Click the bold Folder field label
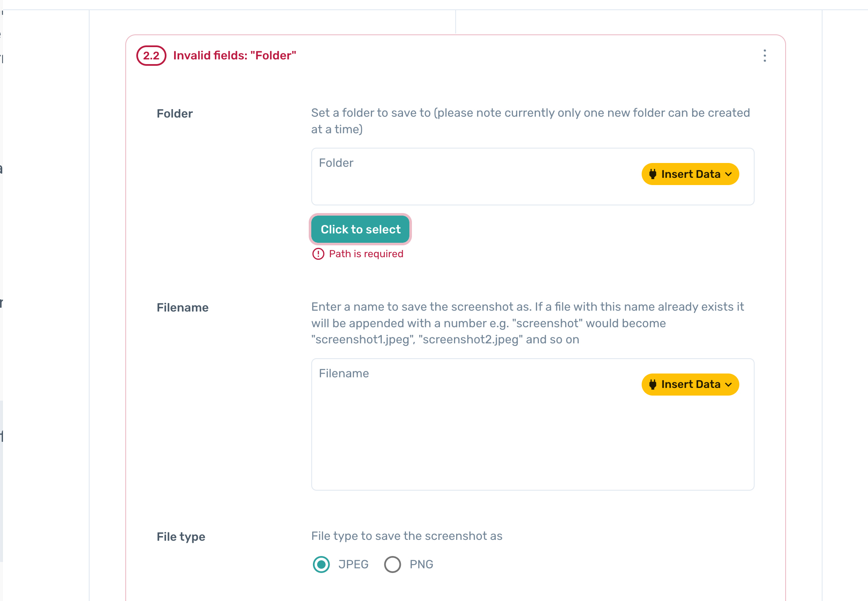The image size is (868, 601). point(175,114)
